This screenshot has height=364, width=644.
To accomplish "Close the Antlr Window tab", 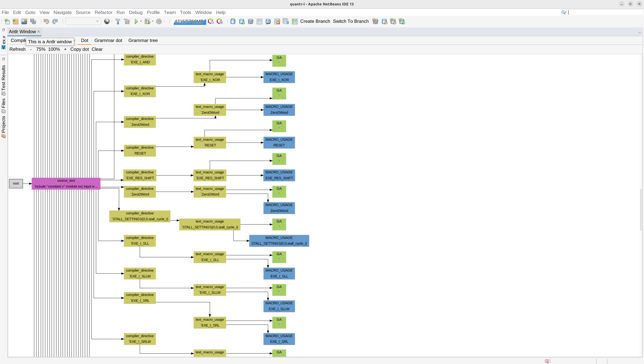I will (38, 32).
